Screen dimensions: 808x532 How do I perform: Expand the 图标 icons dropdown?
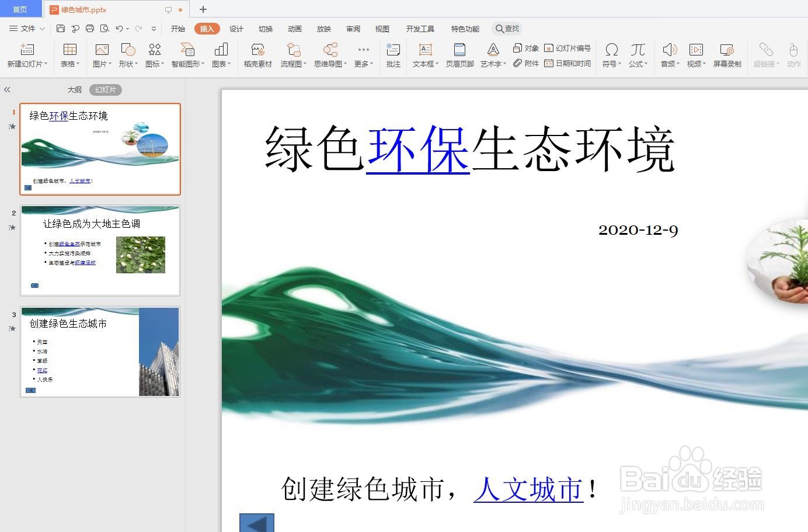click(163, 64)
